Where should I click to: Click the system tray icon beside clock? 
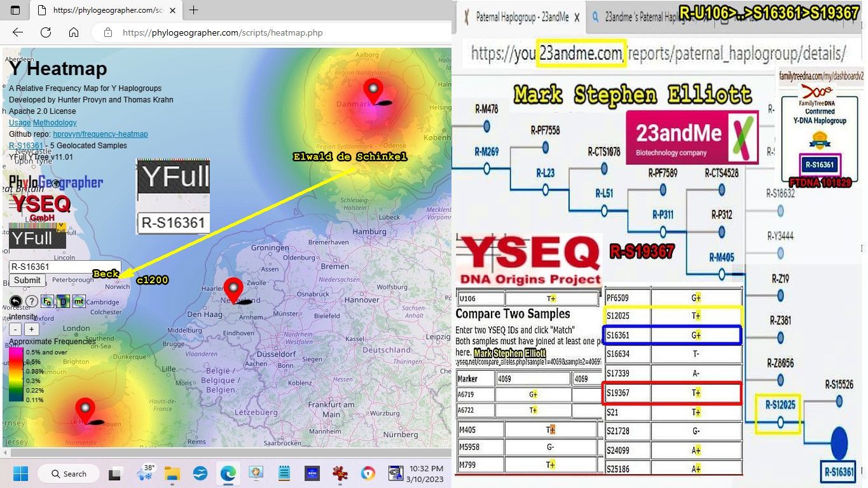pos(396,473)
